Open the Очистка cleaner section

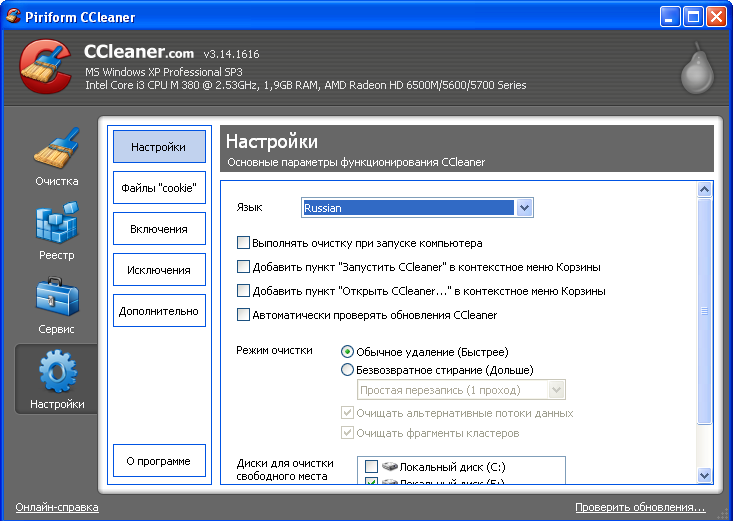pyautogui.click(x=57, y=157)
